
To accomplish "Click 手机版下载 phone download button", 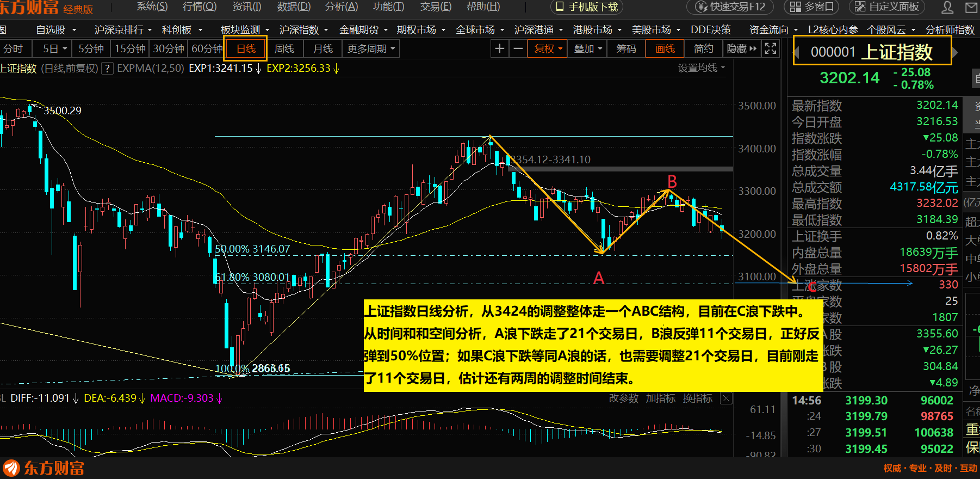I will (586, 7).
